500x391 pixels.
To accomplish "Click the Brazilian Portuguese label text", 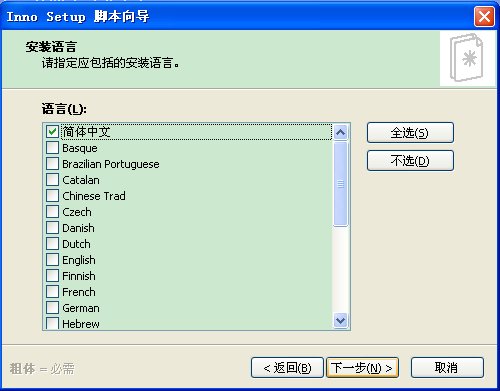I will click(111, 164).
